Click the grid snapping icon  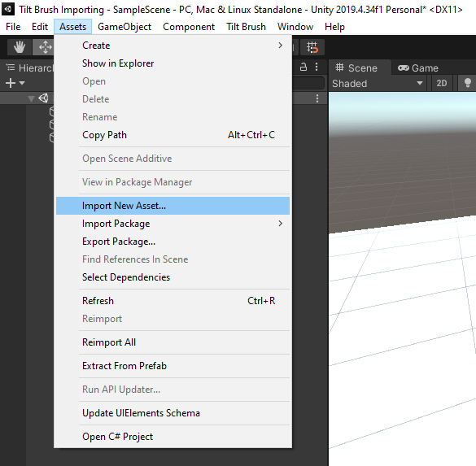coord(312,47)
